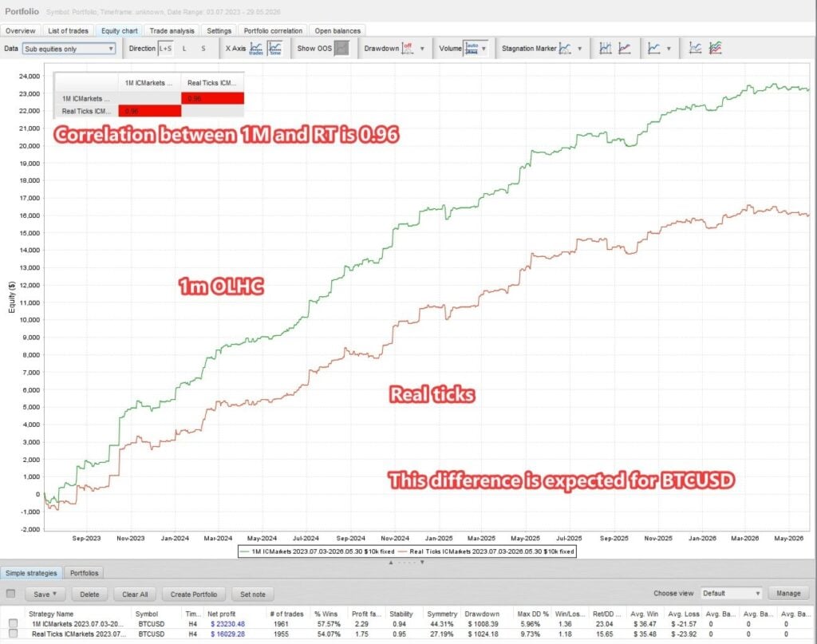
Task: Open the chart type dropdown arrow
Action: tap(669, 49)
